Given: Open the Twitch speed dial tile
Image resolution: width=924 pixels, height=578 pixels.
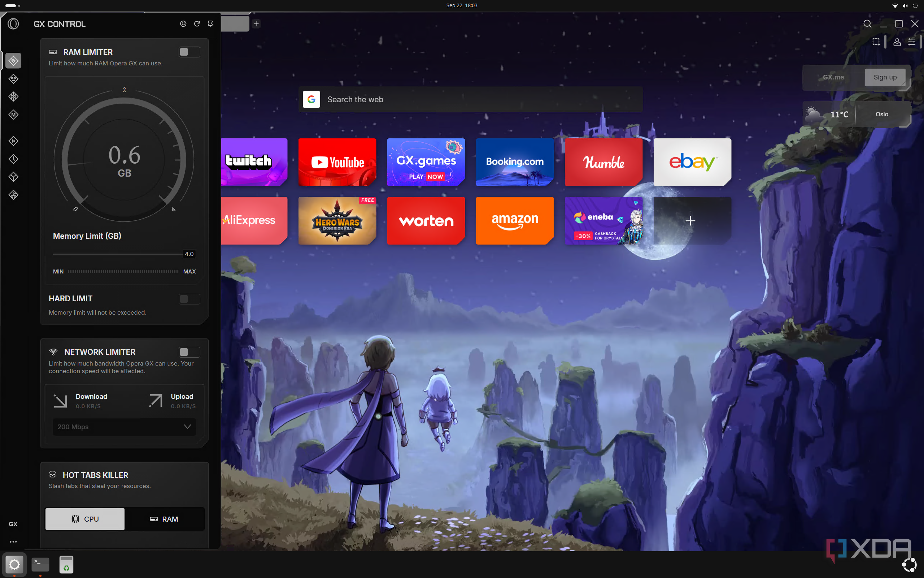Looking at the screenshot, I should (254, 162).
